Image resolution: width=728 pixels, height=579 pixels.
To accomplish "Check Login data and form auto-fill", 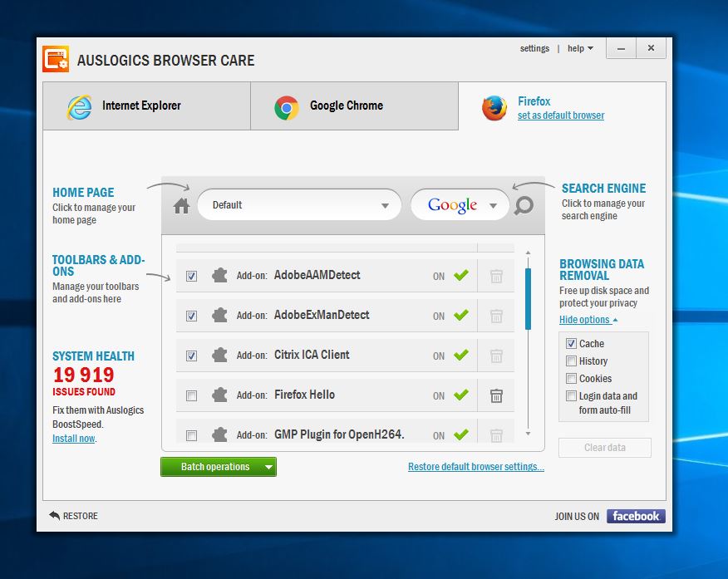I will pyautogui.click(x=572, y=395).
